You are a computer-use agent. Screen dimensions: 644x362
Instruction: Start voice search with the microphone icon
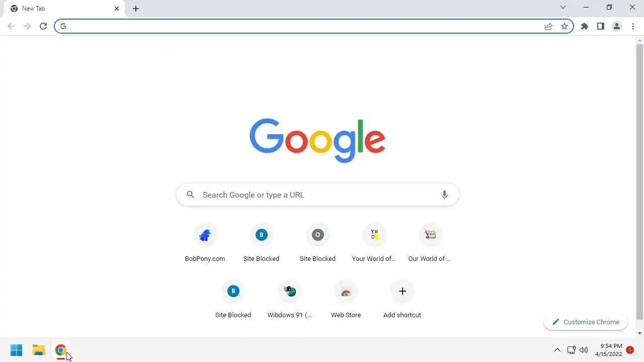point(444,195)
